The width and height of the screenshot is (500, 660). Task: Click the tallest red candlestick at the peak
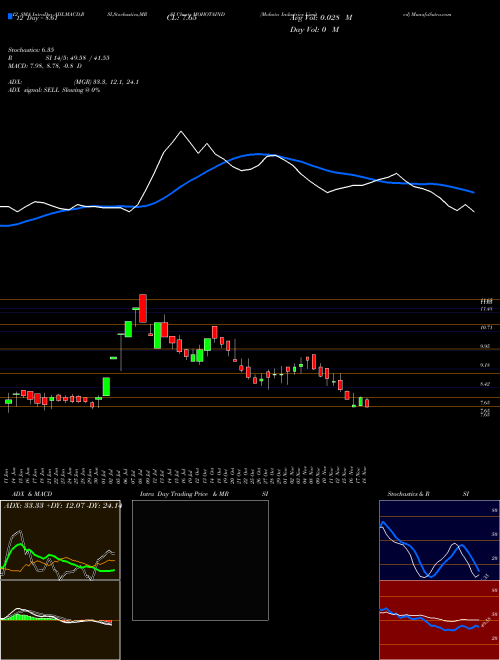click(x=143, y=309)
